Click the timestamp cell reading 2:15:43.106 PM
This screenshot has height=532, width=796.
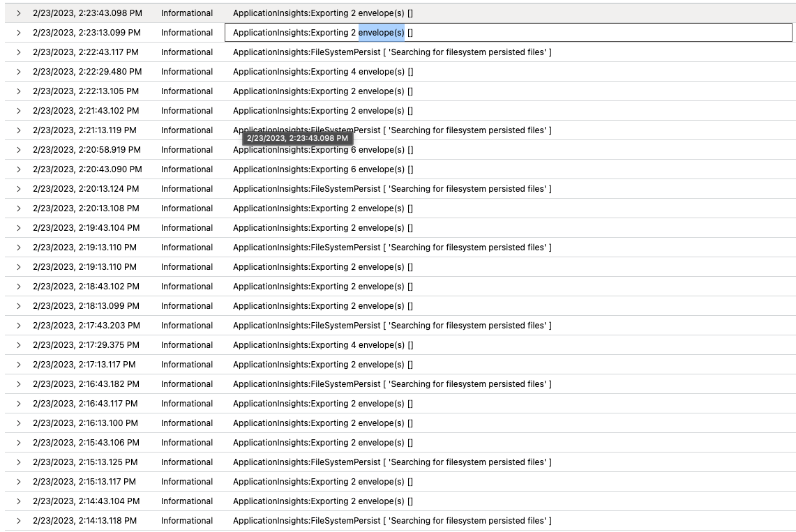[86, 443]
